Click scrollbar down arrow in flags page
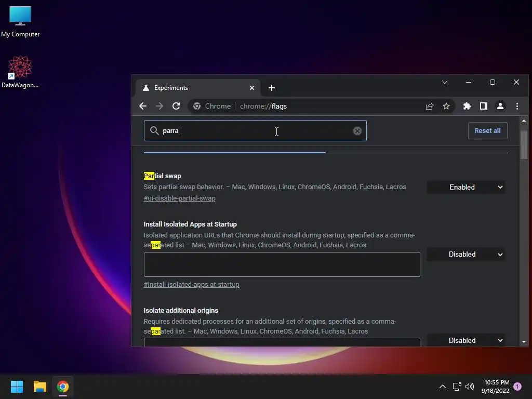532x399 pixels. [524, 342]
